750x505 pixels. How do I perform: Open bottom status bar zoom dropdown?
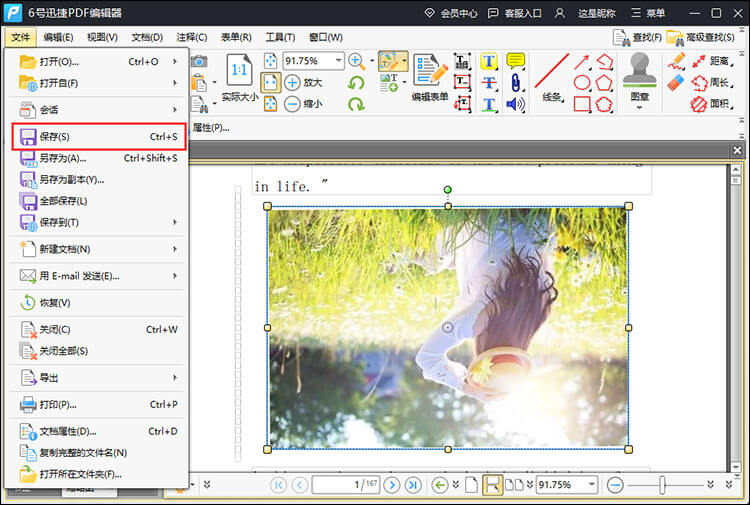[x=592, y=485]
